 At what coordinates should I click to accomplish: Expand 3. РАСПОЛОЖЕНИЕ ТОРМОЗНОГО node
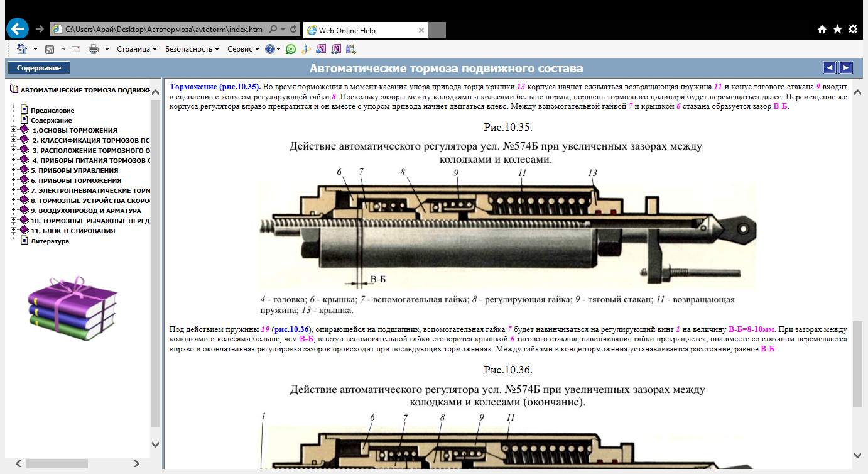pos(14,150)
